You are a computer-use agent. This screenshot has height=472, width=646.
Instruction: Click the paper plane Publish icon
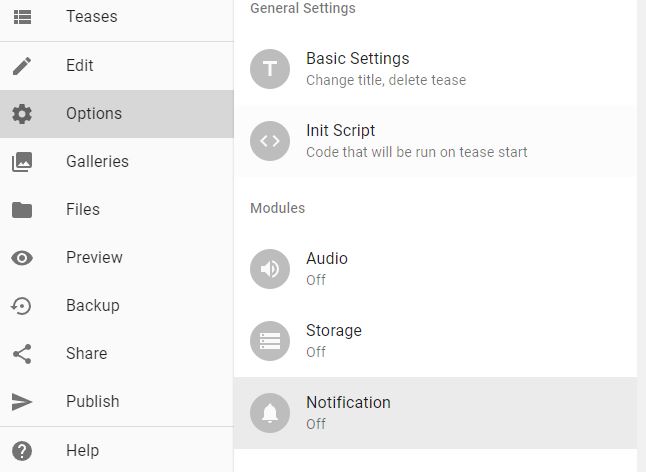(22, 402)
